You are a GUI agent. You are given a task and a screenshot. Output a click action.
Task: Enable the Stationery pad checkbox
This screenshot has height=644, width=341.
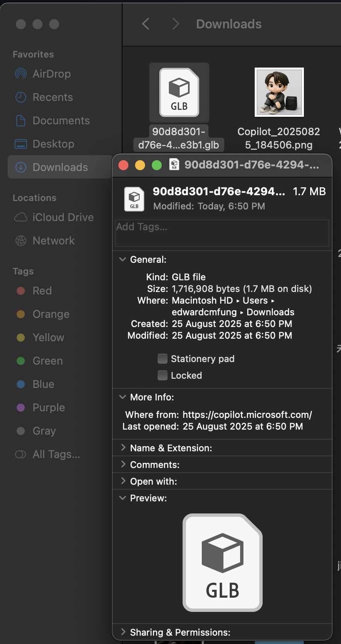click(163, 359)
